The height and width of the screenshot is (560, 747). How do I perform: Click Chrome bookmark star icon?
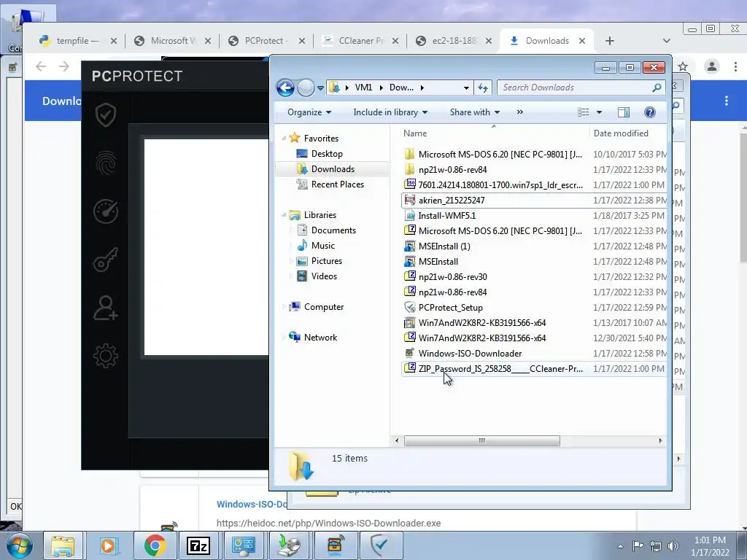click(683, 66)
